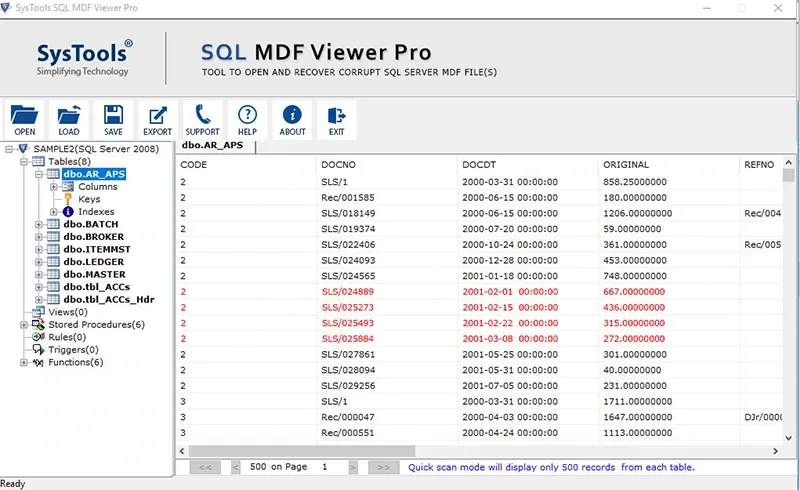Image resolution: width=800 pixels, height=490 pixels.
Task: Select the red 2001-02-15 00:00:00 date cell
Action: pyautogui.click(x=510, y=308)
